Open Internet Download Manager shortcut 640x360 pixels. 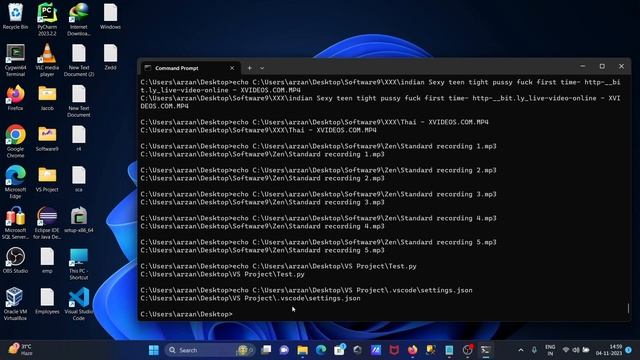(x=79, y=19)
